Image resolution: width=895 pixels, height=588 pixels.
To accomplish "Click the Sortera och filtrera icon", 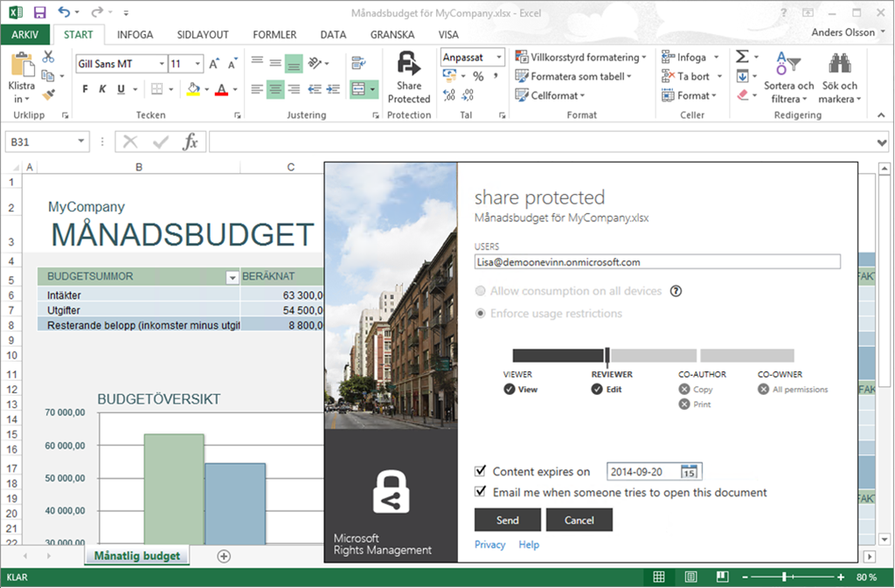I will pyautogui.click(x=788, y=66).
